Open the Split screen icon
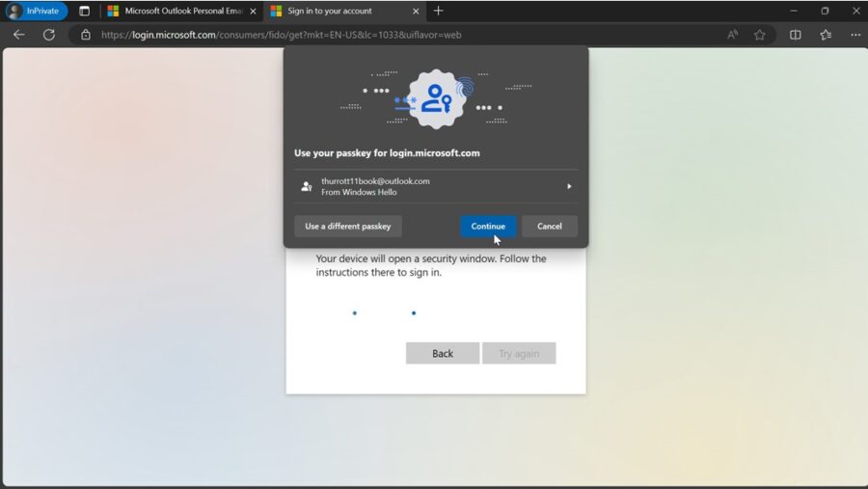The image size is (868, 489). pyautogui.click(x=795, y=35)
